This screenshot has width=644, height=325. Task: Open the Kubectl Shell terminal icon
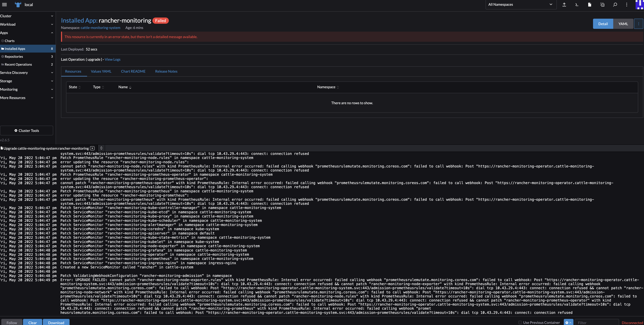577,4
